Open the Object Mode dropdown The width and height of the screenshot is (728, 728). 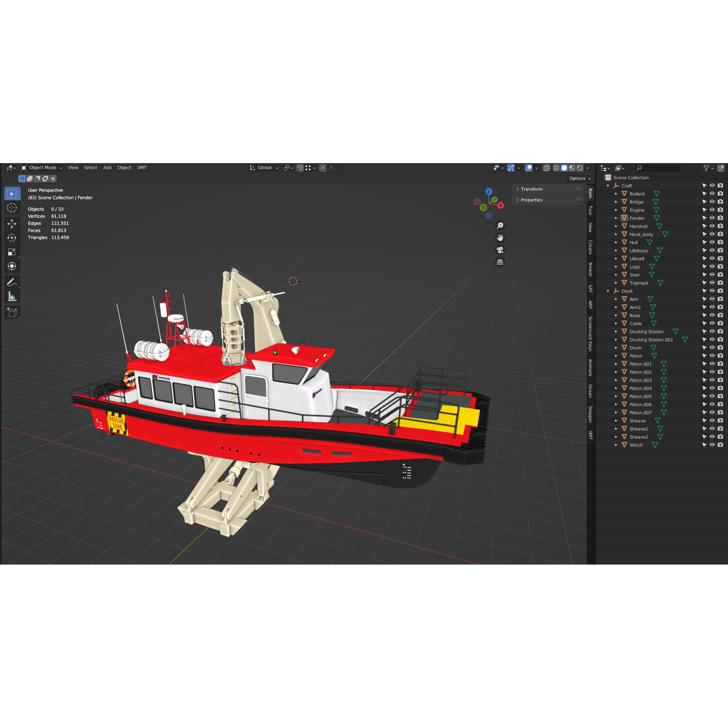pos(42,168)
